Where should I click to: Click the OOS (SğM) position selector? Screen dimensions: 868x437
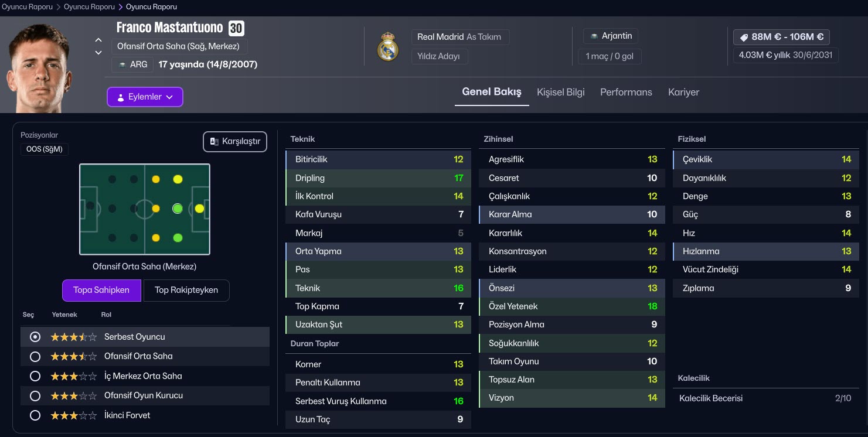[x=44, y=149]
